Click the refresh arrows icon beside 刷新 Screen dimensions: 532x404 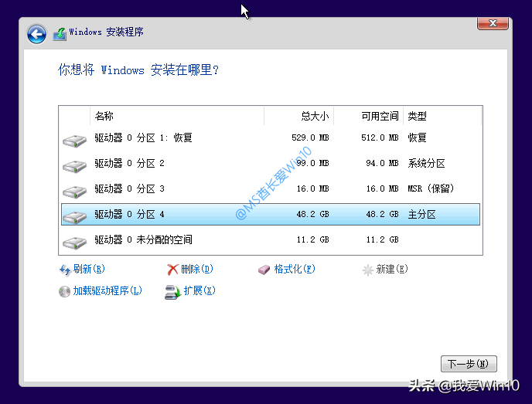pyautogui.click(x=65, y=270)
